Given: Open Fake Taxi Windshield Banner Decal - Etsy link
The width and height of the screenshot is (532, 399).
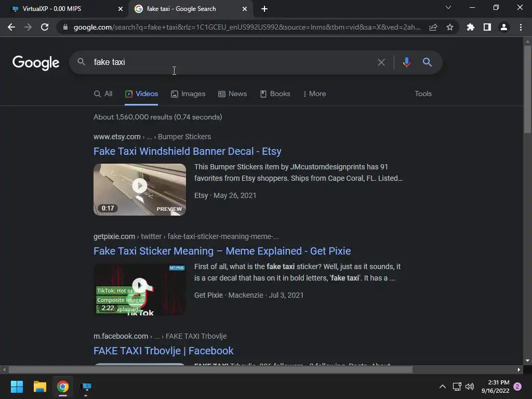Looking at the screenshot, I should pyautogui.click(x=187, y=151).
